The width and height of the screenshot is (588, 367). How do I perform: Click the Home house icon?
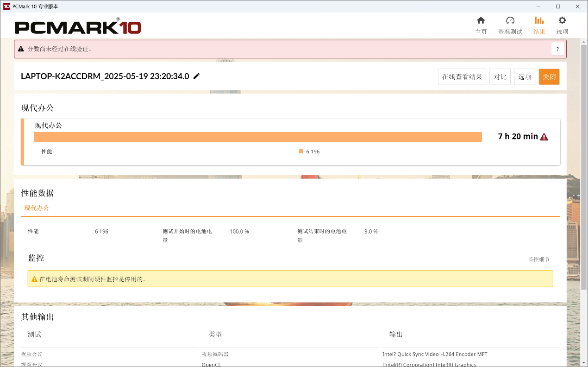481,21
